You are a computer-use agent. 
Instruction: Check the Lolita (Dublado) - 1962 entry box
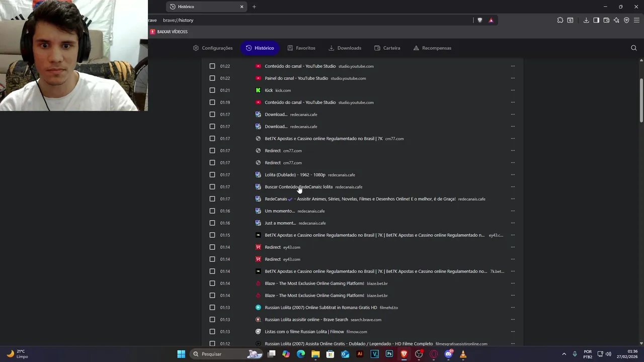212,175
